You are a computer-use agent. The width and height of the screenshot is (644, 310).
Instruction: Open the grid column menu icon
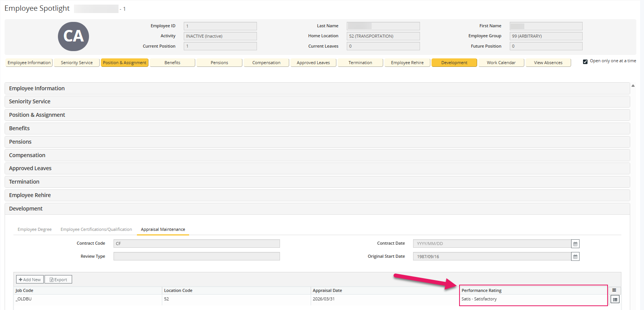point(614,290)
